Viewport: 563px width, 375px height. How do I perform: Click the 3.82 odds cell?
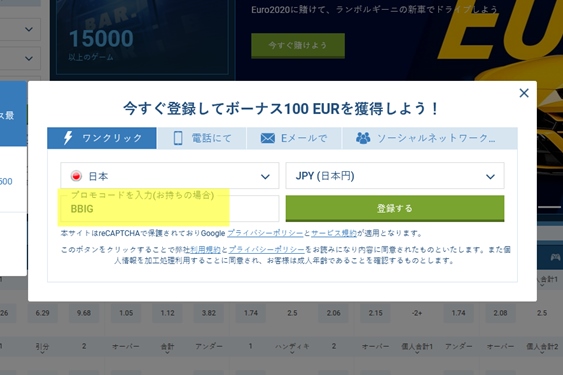209,313
